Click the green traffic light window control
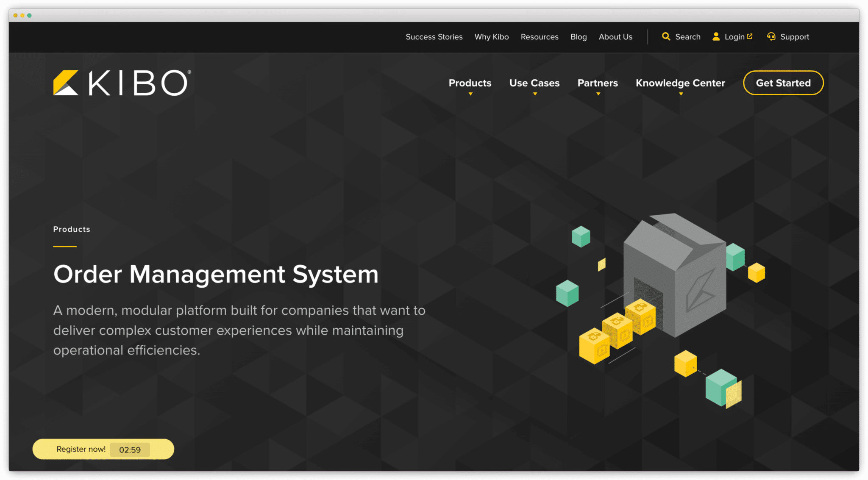The image size is (868, 480). [x=29, y=16]
